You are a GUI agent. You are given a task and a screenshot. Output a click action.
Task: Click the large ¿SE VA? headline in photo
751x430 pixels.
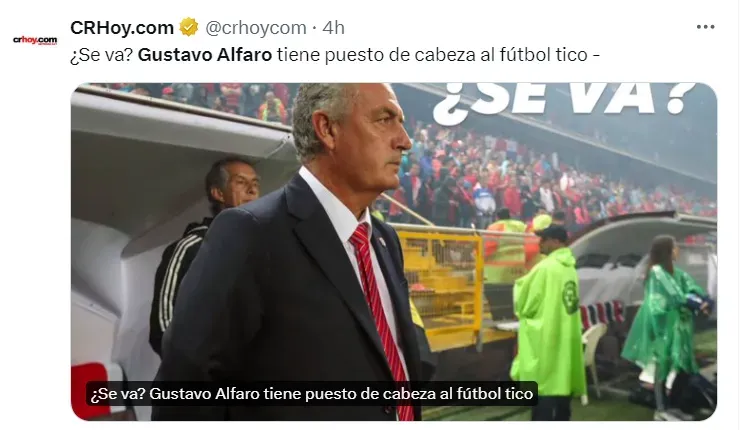pos(563,101)
